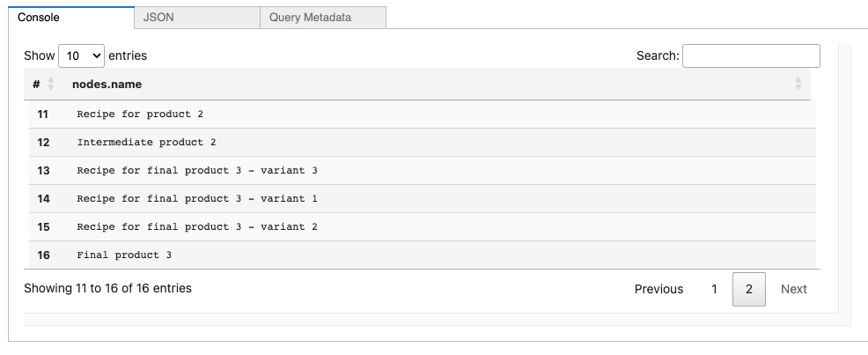868x355 pixels.
Task: Click Recipe for final product 3 variant 1
Action: click(x=197, y=199)
